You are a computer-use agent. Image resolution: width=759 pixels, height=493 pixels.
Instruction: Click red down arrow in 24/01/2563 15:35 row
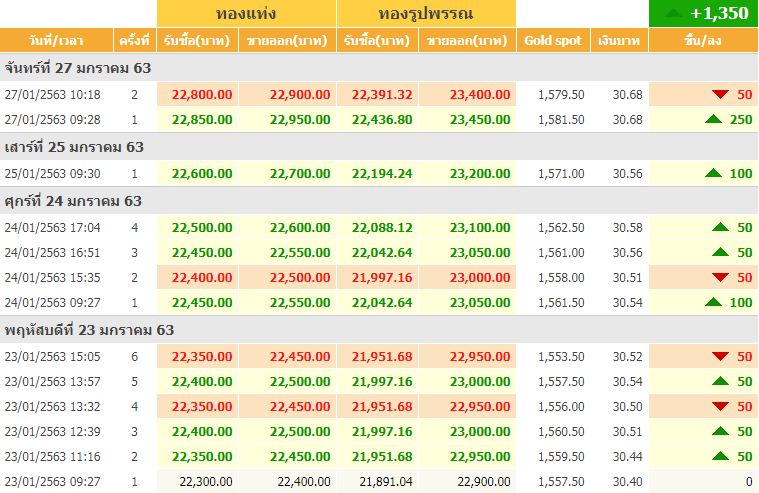[720, 277]
